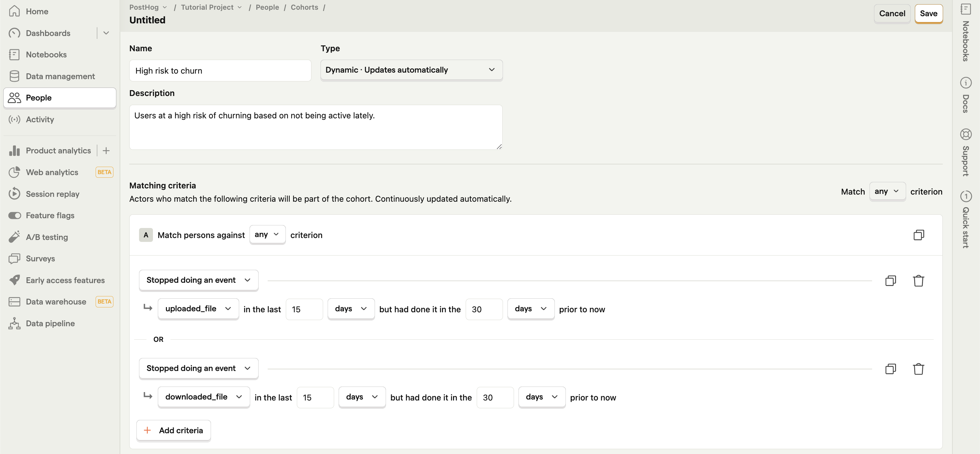Click Add criteria button
The height and width of the screenshot is (454, 980).
[173, 430]
